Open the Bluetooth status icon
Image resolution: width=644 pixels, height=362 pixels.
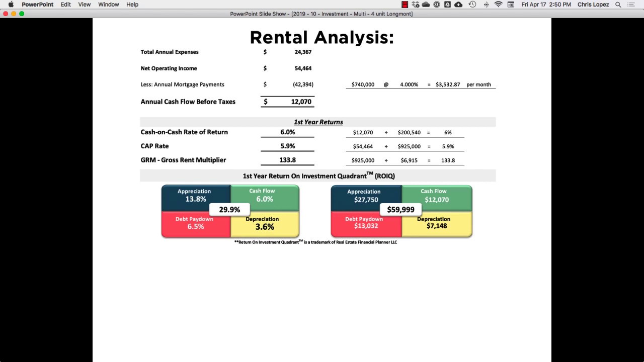(486, 5)
